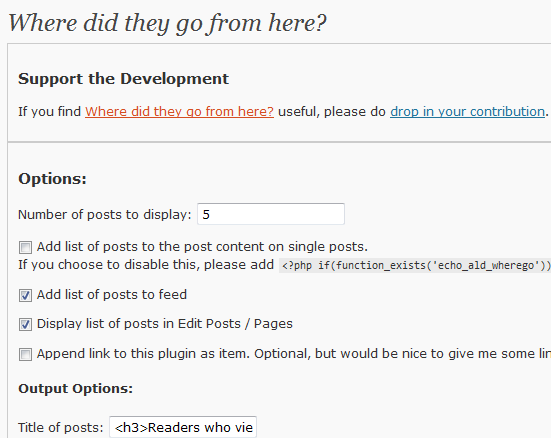Focus the 'Number of posts to display' field
The image size is (551, 438).
click(271, 214)
